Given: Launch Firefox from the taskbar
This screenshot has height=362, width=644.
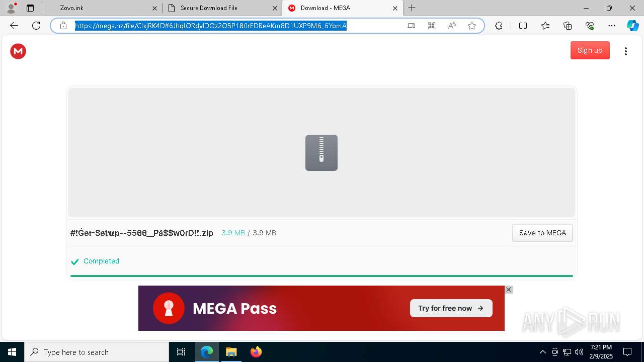Looking at the screenshot, I should (256, 352).
